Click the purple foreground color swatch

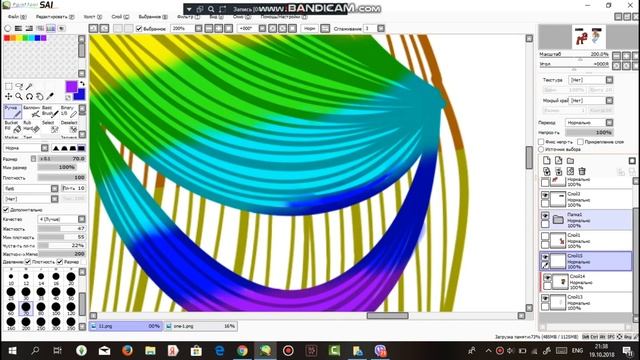click(71, 86)
